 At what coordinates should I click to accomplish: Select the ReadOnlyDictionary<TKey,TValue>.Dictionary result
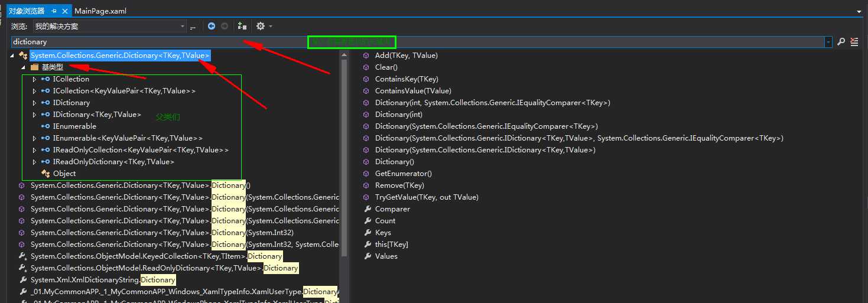164,268
